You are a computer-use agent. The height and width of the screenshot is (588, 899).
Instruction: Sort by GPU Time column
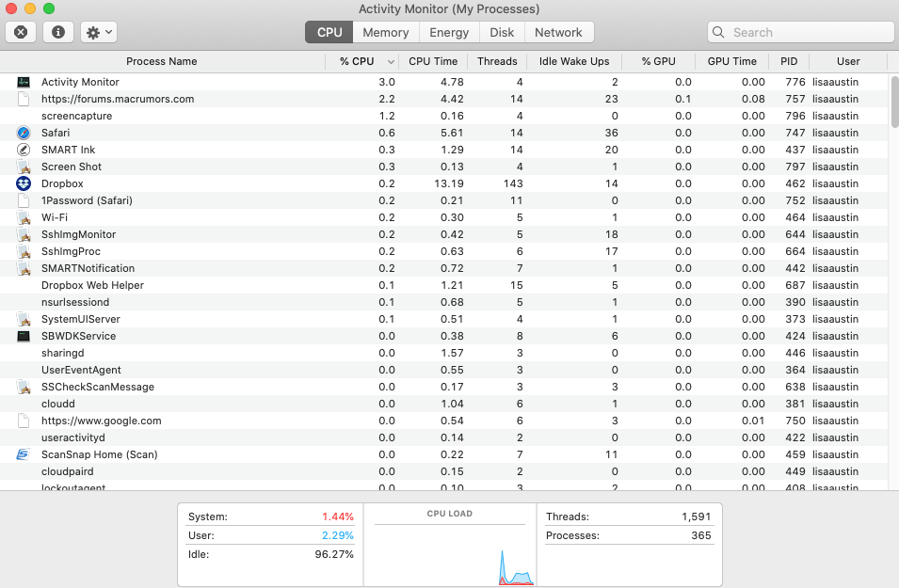(x=731, y=61)
